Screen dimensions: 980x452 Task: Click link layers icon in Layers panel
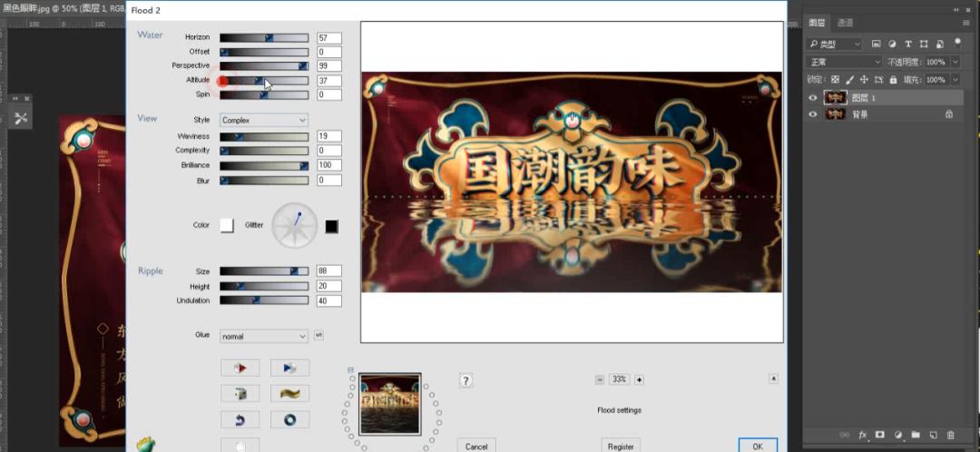click(x=845, y=435)
